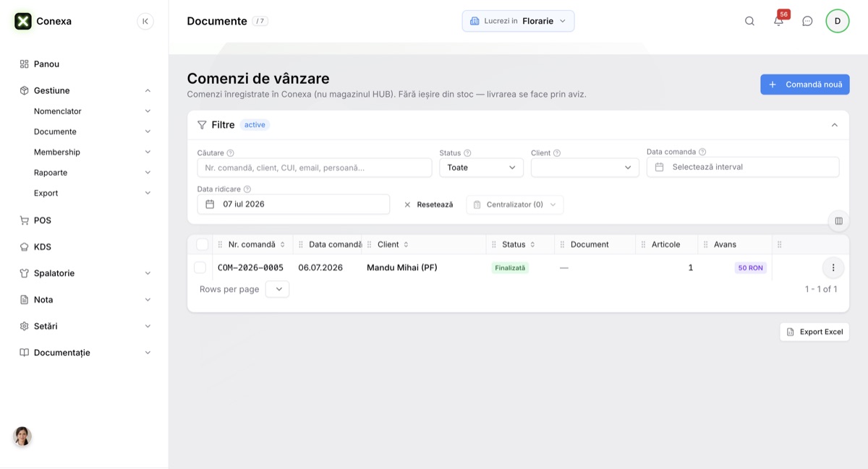The image size is (868, 469).
Task: Click the funnel icon beside Filtre
Action: click(x=202, y=125)
